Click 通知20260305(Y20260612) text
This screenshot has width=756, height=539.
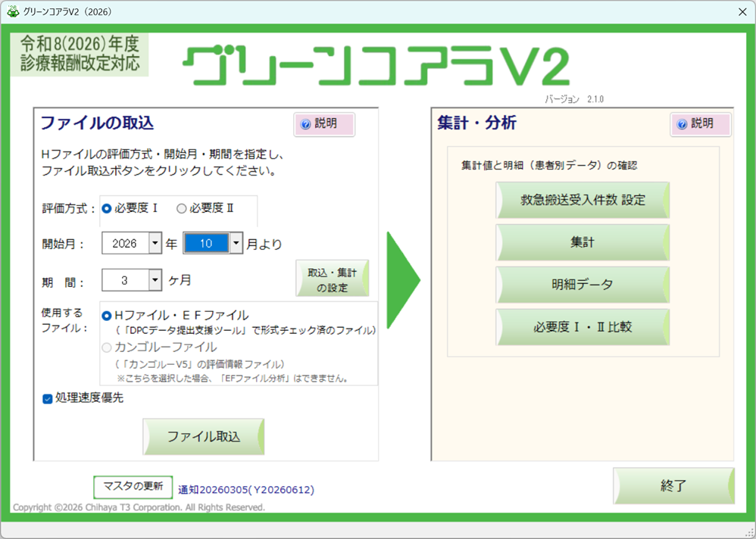click(246, 490)
